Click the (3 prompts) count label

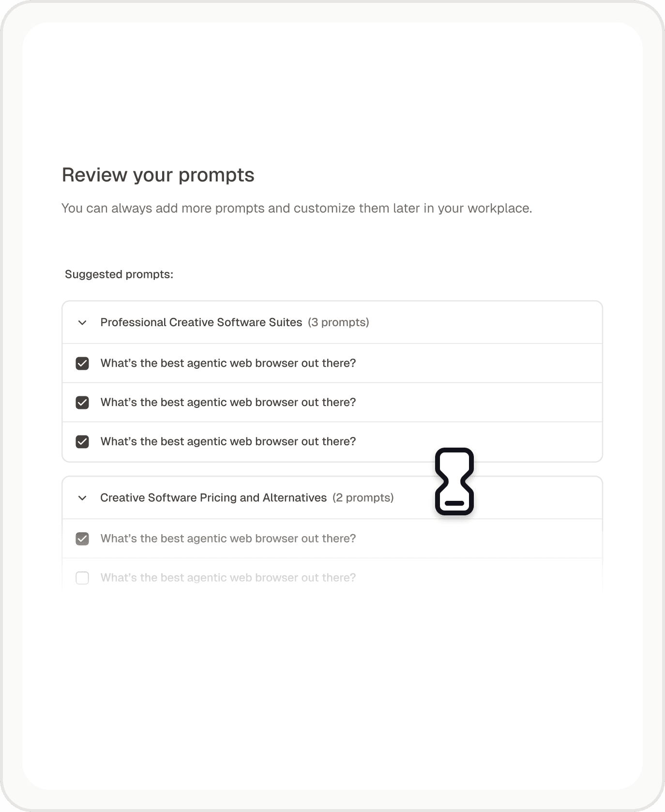point(338,322)
